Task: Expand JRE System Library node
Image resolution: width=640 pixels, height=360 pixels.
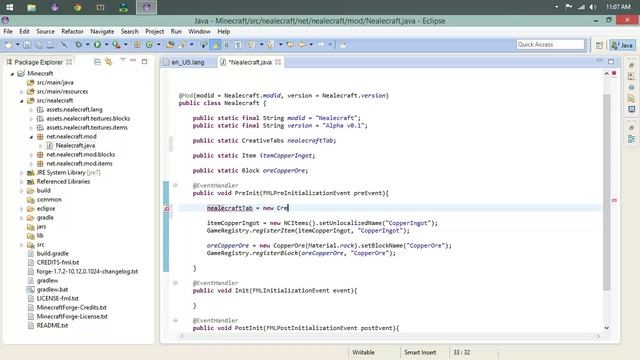Action: (22, 173)
